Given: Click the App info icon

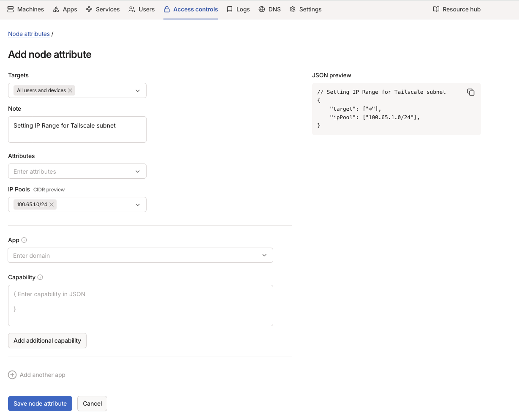Looking at the screenshot, I should click(24, 240).
